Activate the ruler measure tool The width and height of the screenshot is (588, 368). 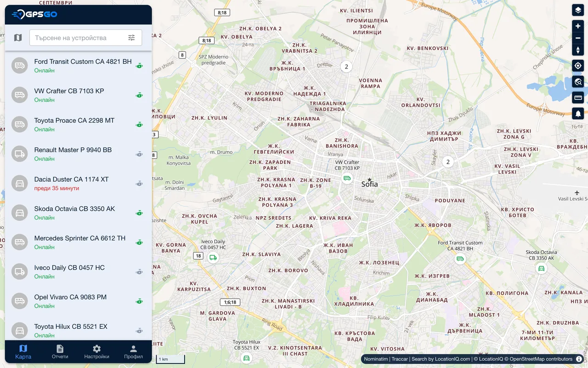pos(578,98)
